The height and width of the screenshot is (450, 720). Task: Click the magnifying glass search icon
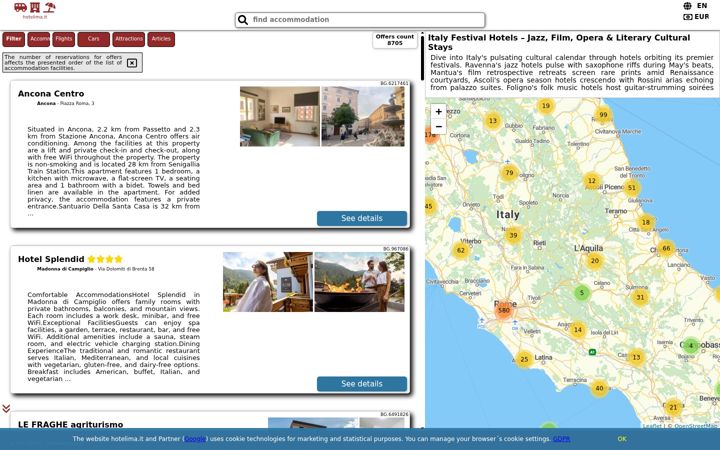pyautogui.click(x=243, y=20)
